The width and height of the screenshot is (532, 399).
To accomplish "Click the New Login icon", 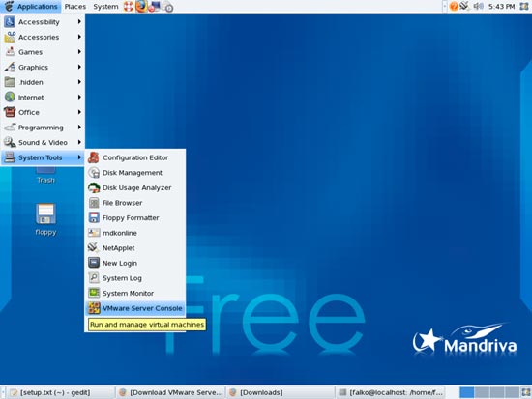I will (x=94, y=263).
